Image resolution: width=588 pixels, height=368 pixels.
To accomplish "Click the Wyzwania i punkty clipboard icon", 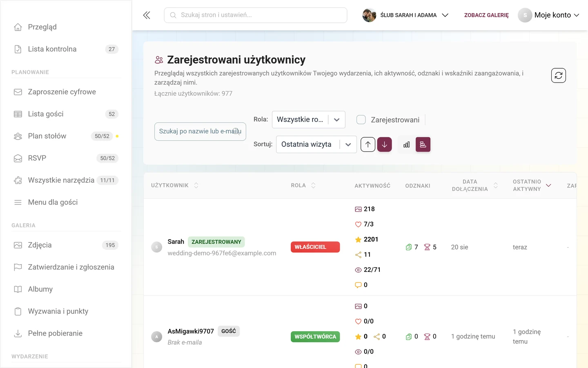I will click(18, 311).
